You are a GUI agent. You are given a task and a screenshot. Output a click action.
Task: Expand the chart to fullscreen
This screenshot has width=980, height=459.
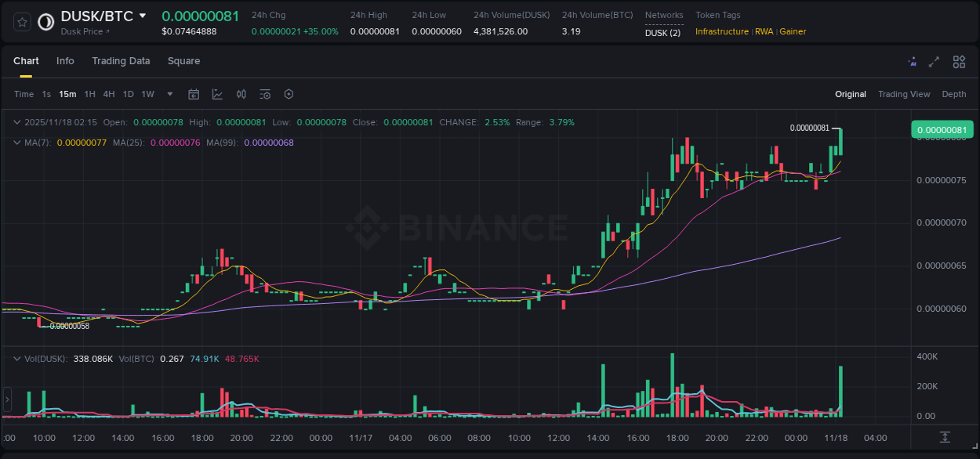coord(934,61)
